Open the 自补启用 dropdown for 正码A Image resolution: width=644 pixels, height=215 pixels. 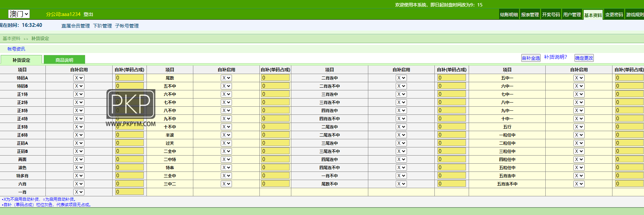point(79,143)
